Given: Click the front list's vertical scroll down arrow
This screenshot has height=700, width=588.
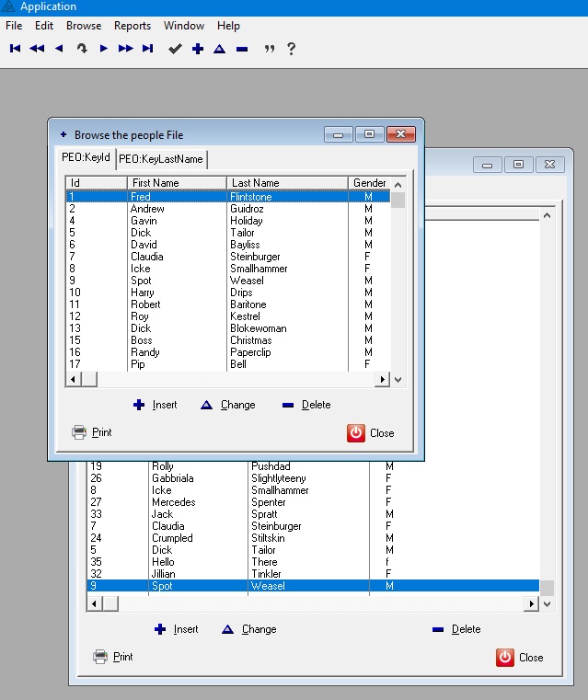Looking at the screenshot, I should (398, 379).
